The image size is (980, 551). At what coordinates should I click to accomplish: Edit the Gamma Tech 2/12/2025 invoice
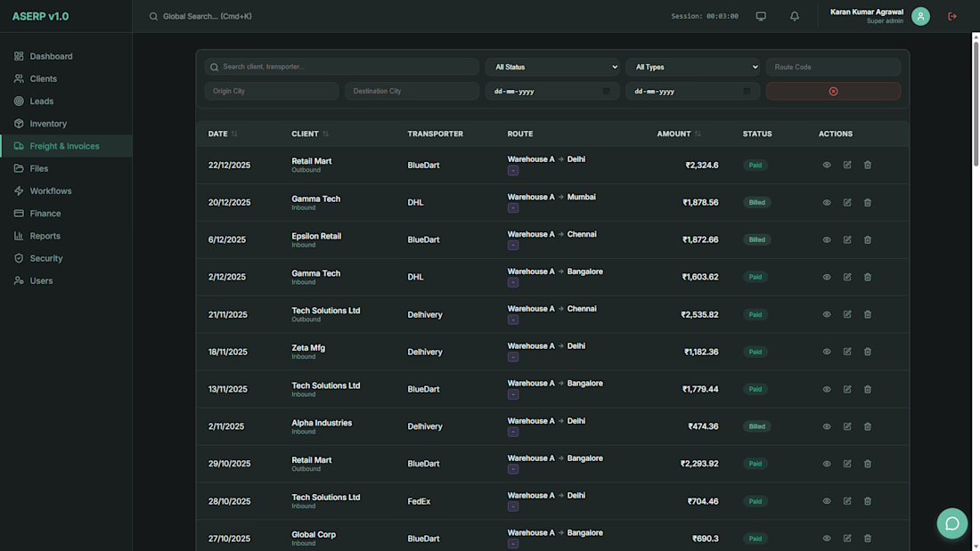coord(847,277)
